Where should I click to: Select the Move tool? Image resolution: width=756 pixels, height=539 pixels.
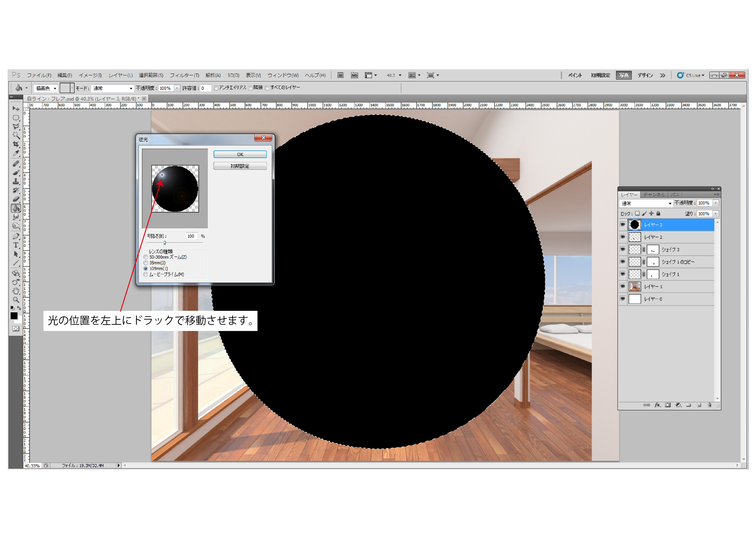(16, 109)
